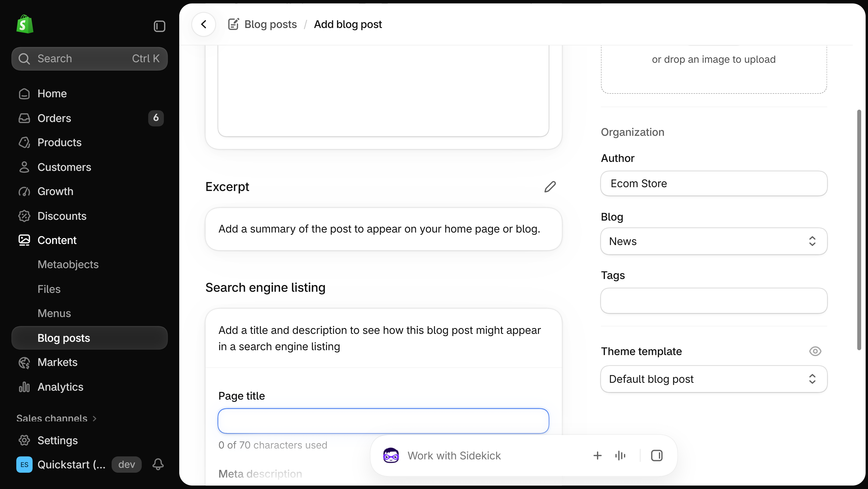Navigate to Discounts
This screenshot has height=489, width=868.
(x=90, y=216)
